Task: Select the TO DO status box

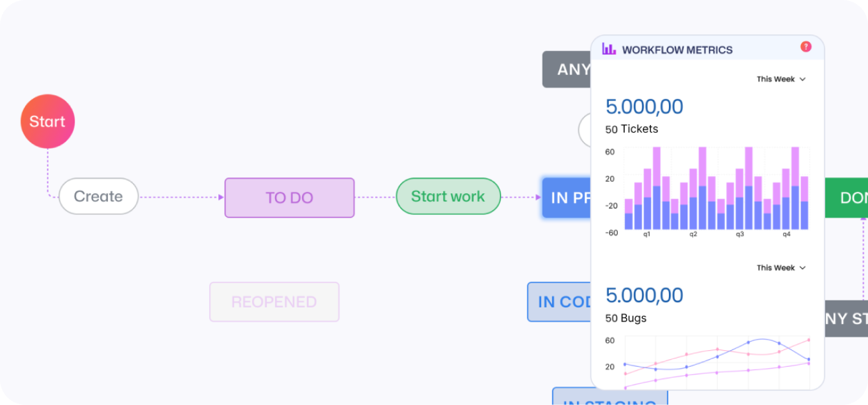Action: (x=289, y=198)
